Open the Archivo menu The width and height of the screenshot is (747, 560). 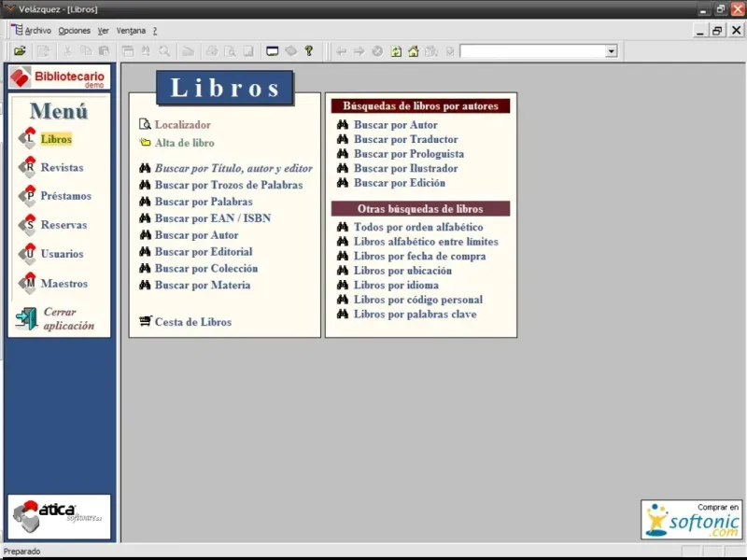37,31
